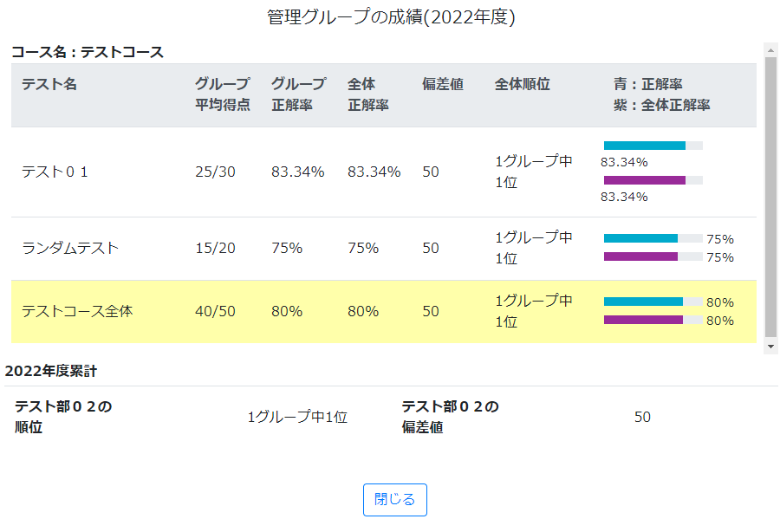
Task: Click the 25/30 average score cell
Action: [x=215, y=172]
